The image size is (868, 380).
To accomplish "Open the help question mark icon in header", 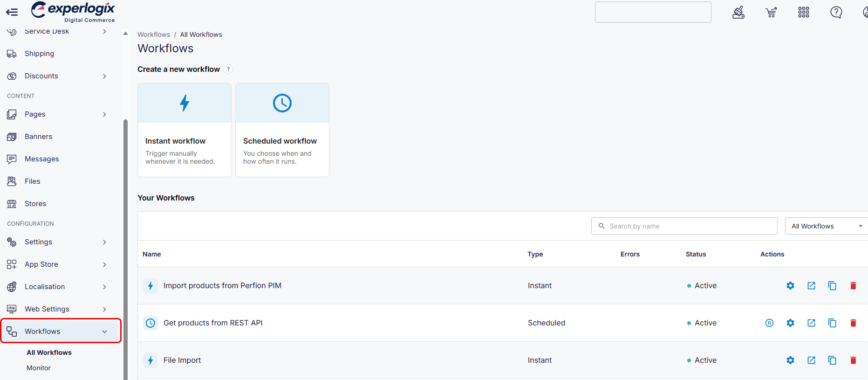I will click(x=836, y=12).
